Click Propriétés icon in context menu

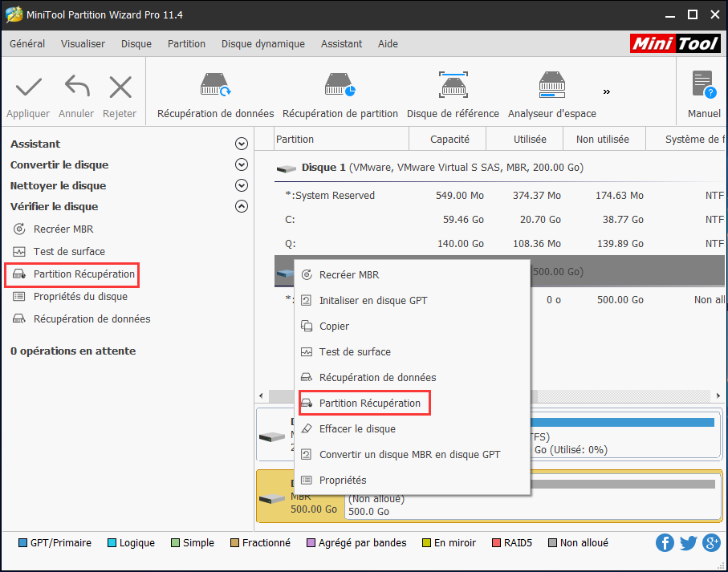coord(307,481)
